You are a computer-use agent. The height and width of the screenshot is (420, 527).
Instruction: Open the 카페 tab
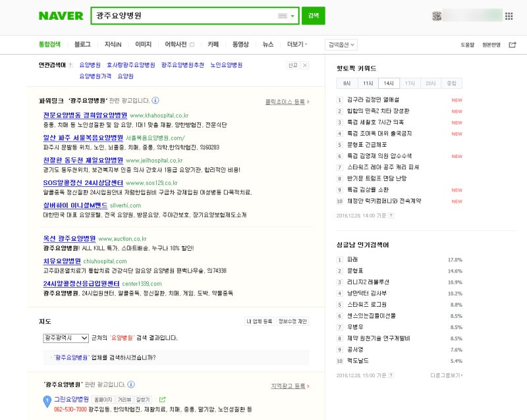(213, 44)
